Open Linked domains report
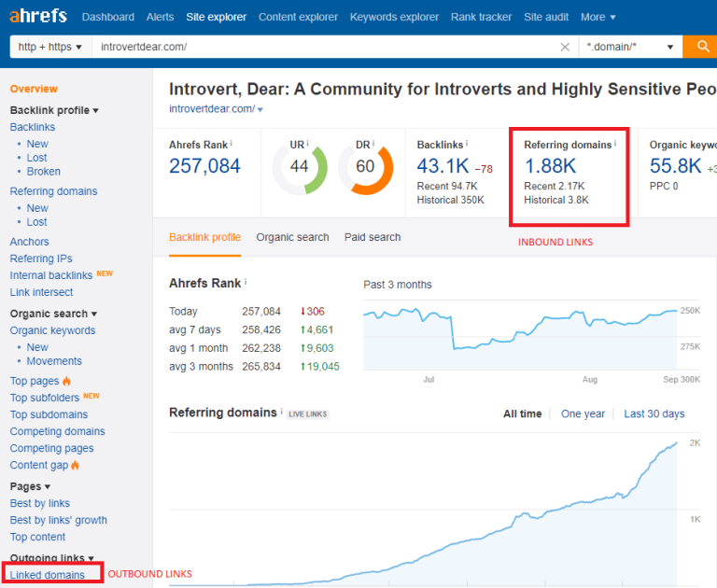Viewport: 717px width, 588px height. tap(48, 575)
